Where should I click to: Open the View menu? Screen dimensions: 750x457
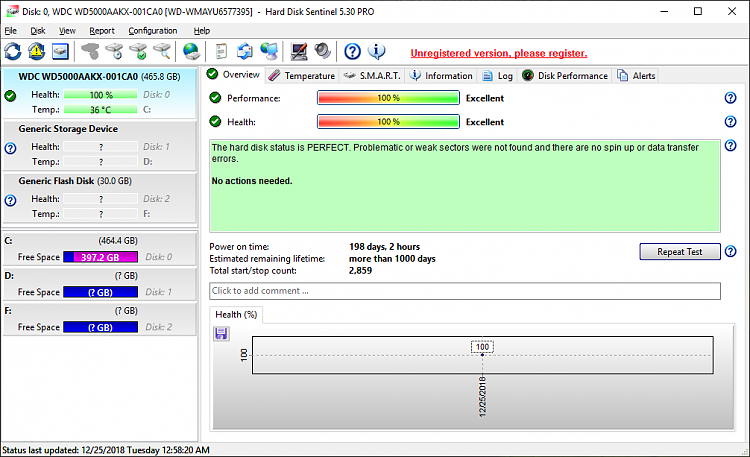[x=67, y=31]
